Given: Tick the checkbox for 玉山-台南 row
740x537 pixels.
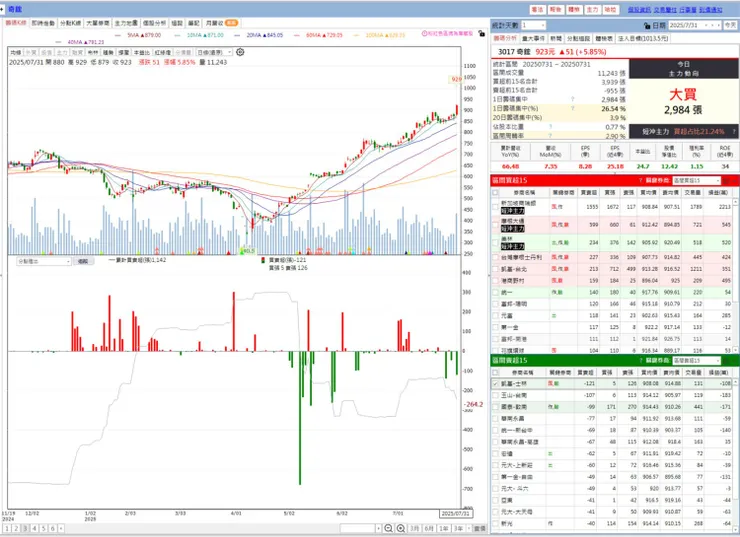Looking at the screenshot, I should tap(495, 395).
